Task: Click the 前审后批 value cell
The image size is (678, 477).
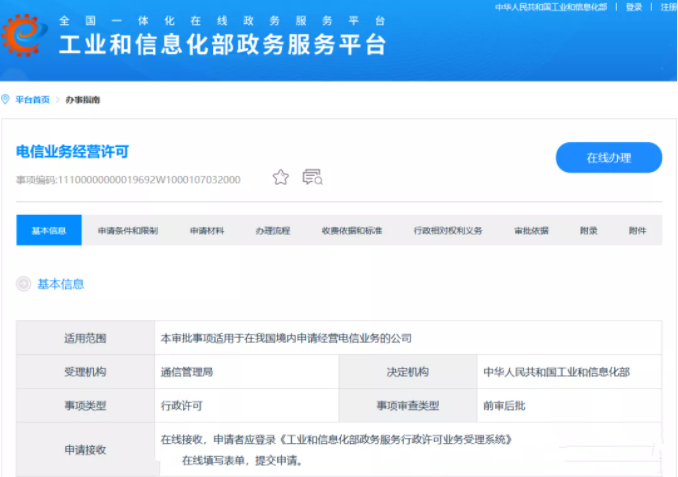Action: coord(569,405)
